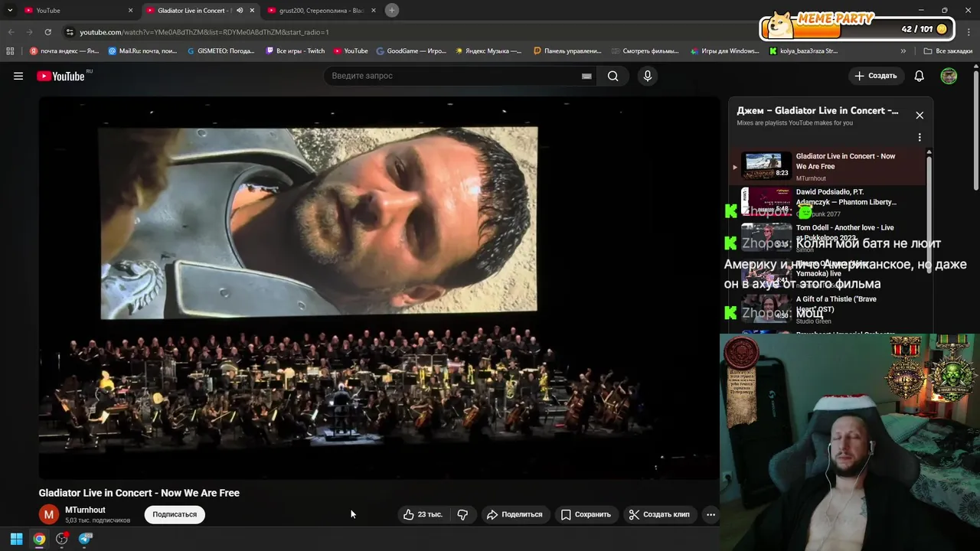Click the video player area

click(379, 288)
